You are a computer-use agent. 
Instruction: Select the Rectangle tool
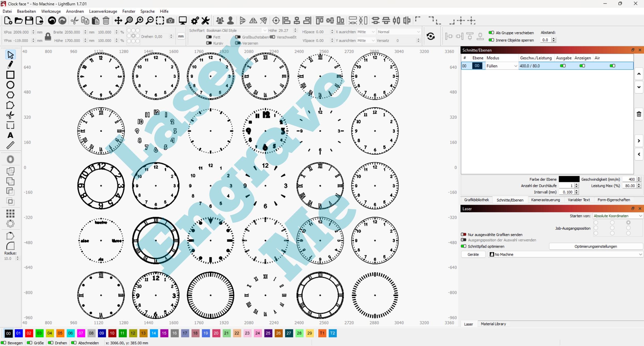point(10,75)
